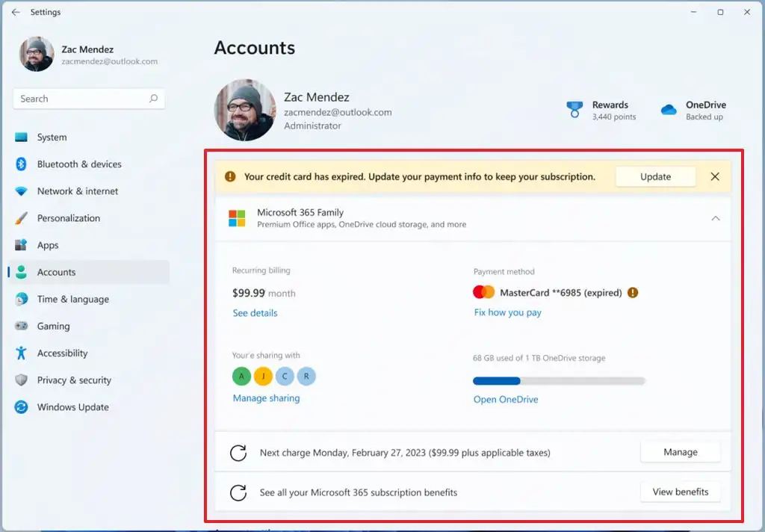Click into the Search settings field
The height and width of the screenshot is (532, 765).
click(82, 99)
